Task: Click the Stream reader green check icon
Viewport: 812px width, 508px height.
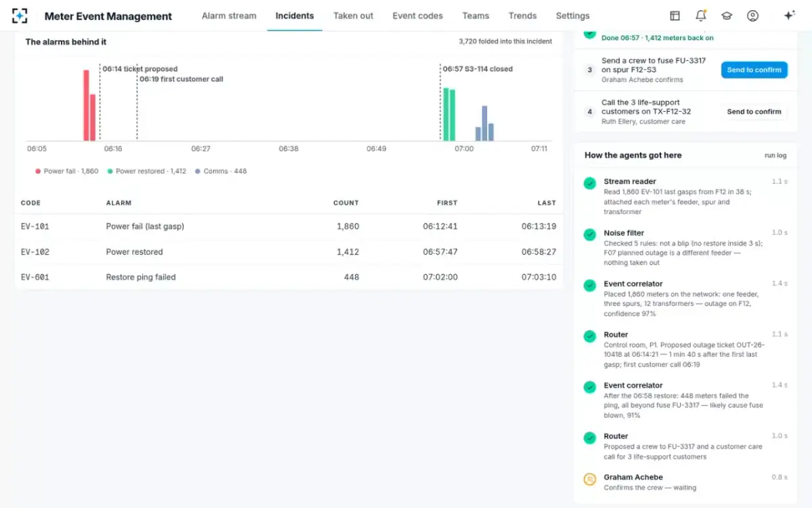Action: click(590, 183)
